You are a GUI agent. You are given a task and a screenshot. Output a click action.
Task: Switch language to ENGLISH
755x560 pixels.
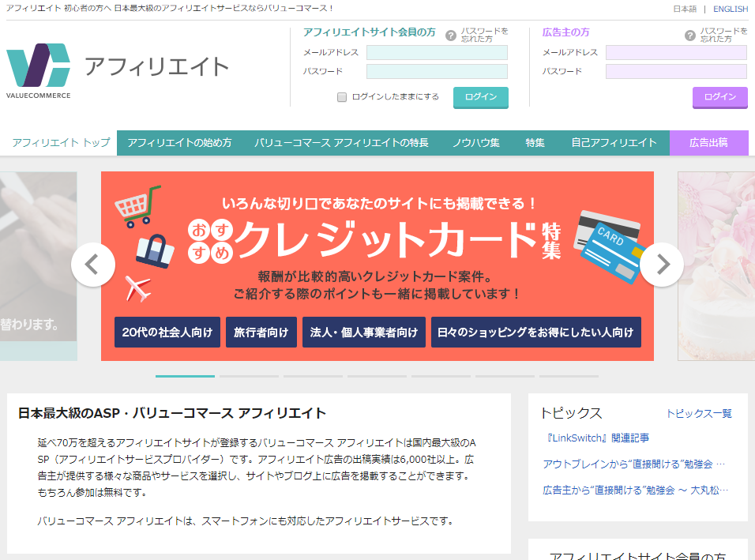point(731,9)
